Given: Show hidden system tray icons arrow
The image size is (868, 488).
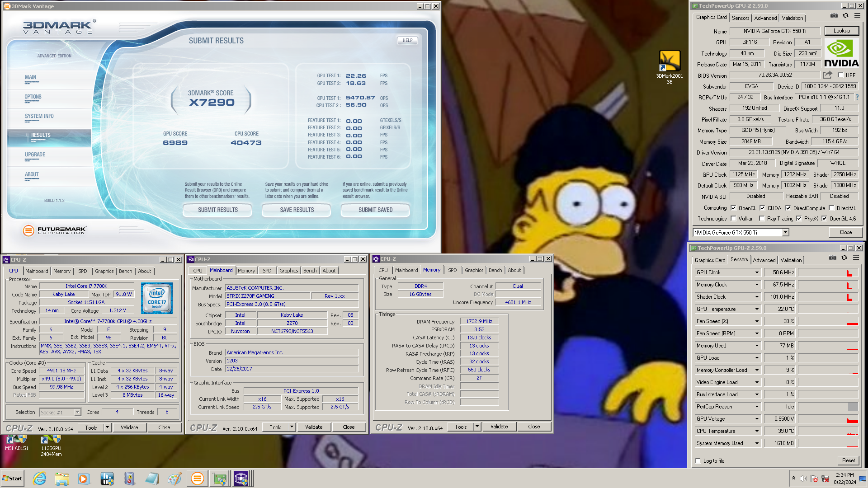Looking at the screenshot, I should (x=793, y=478).
